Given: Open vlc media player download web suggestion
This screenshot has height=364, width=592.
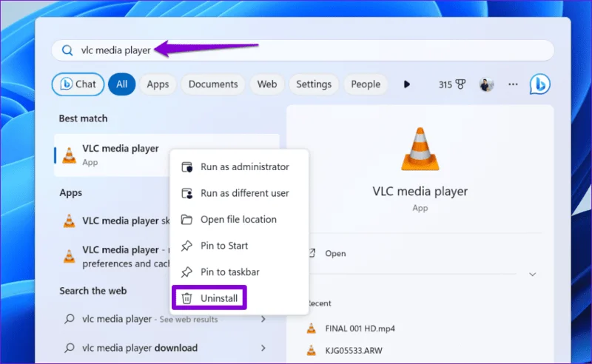Looking at the screenshot, I should 140,348.
